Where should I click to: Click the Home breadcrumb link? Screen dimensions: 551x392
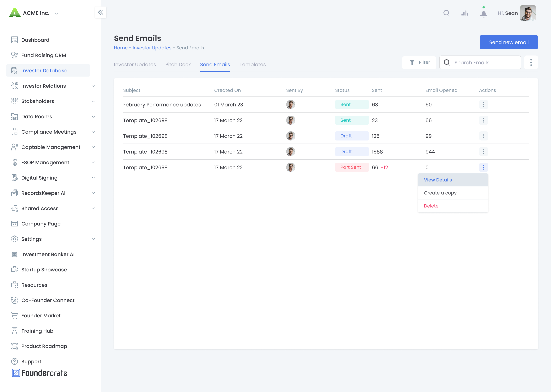click(121, 48)
